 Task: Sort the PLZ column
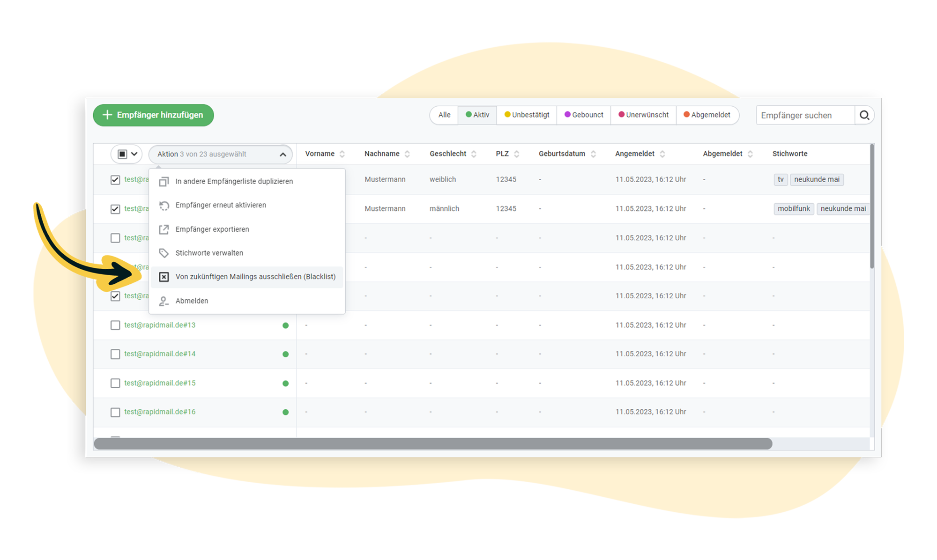[x=516, y=154]
